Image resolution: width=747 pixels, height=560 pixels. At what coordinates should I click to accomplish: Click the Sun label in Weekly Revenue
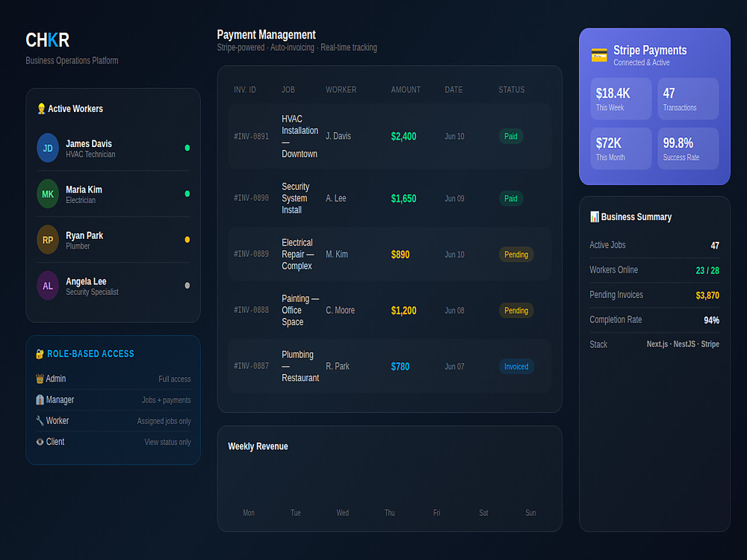tap(530, 513)
